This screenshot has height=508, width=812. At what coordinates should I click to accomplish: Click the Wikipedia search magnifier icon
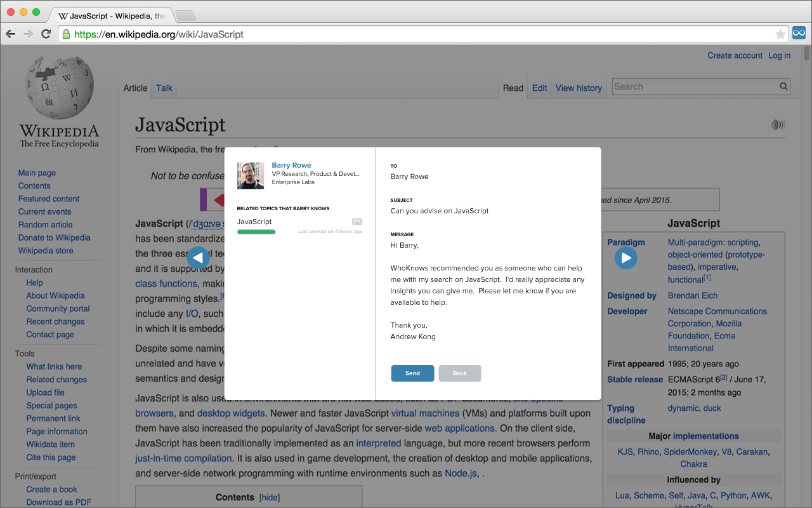click(784, 87)
